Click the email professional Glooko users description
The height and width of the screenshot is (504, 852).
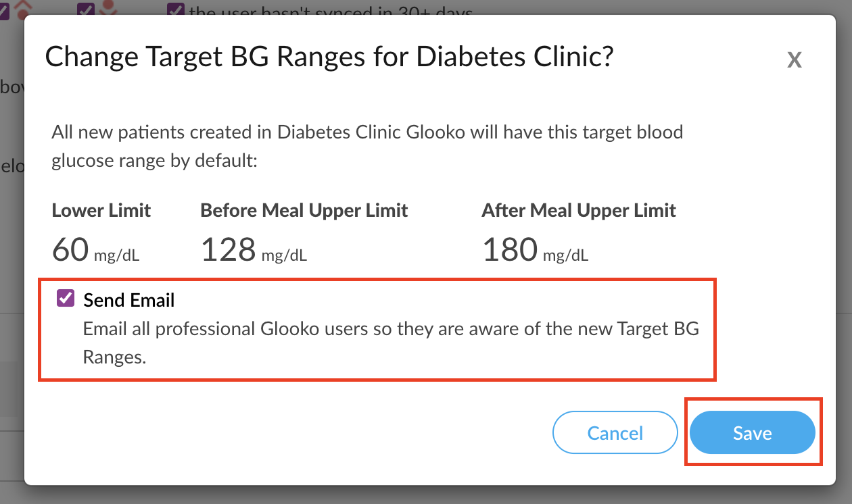click(x=391, y=343)
